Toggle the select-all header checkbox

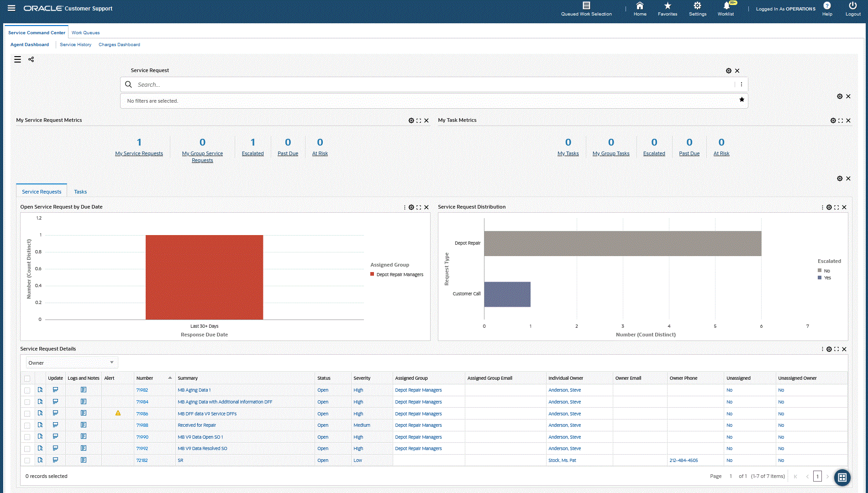(x=27, y=378)
